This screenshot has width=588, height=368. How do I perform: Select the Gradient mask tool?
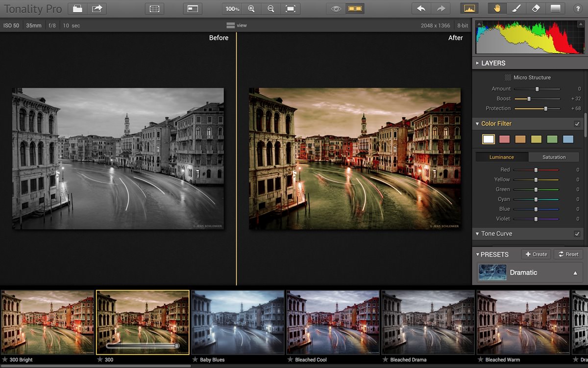pos(555,8)
